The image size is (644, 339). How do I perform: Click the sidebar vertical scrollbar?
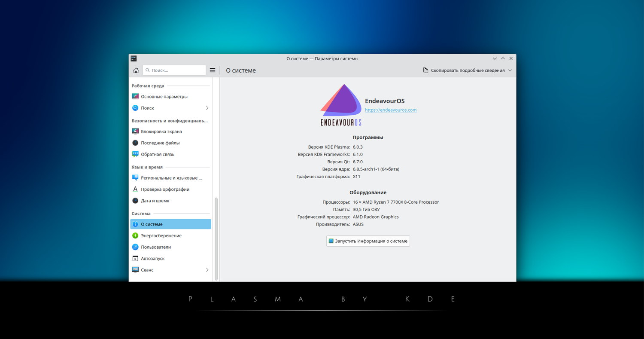[x=216, y=238]
